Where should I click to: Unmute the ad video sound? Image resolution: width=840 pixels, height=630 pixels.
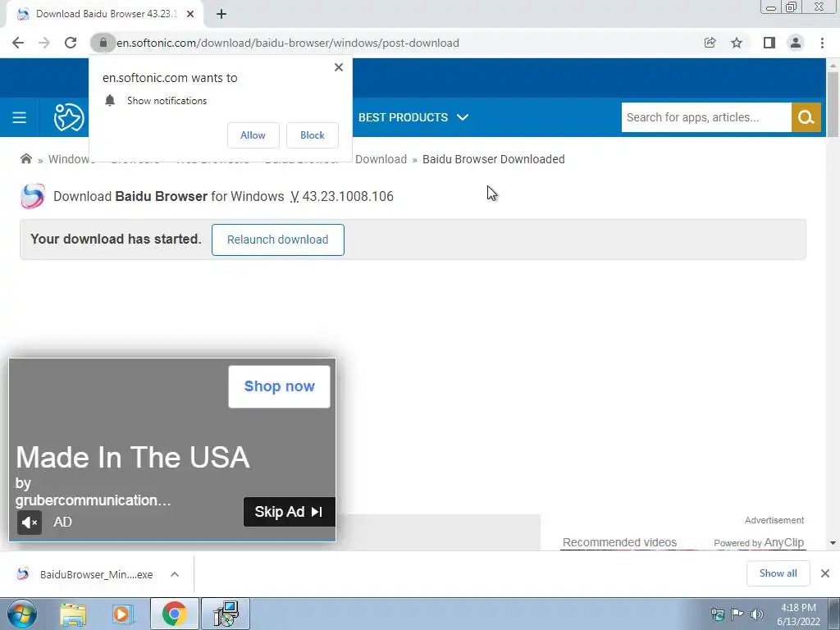(30, 523)
